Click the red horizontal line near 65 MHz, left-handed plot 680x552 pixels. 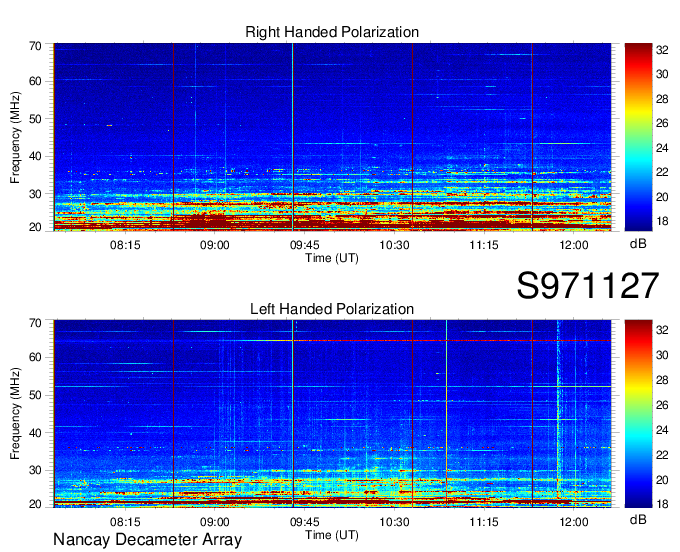coord(452,341)
